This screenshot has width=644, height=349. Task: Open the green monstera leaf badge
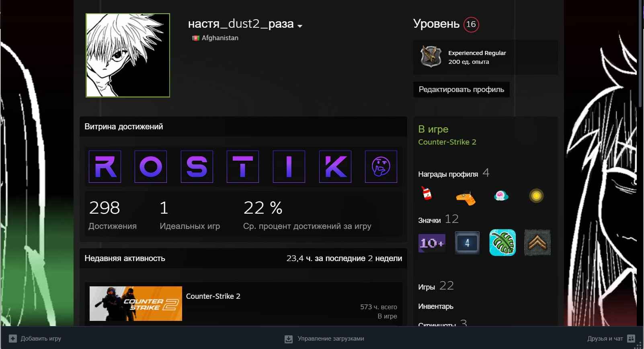pos(502,243)
